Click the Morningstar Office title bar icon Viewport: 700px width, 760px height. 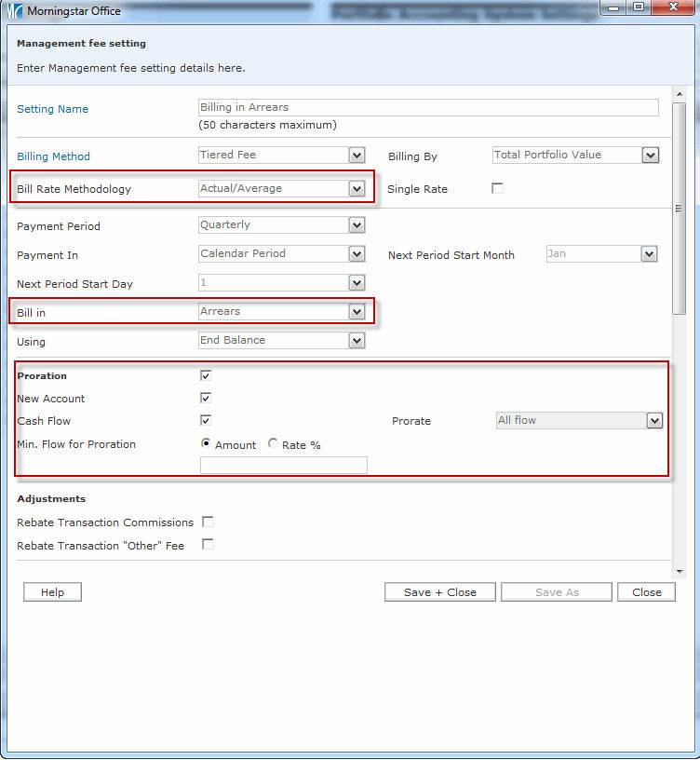pyautogui.click(x=15, y=11)
